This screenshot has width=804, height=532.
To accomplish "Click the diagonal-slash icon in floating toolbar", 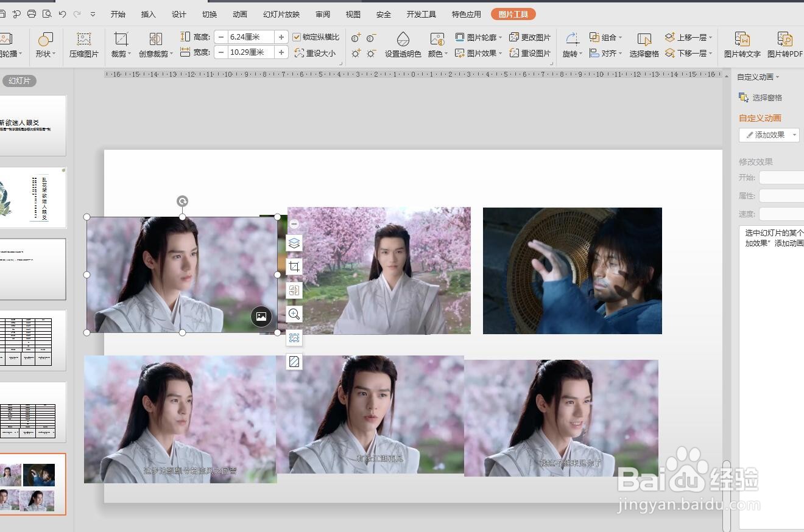I will coord(294,362).
